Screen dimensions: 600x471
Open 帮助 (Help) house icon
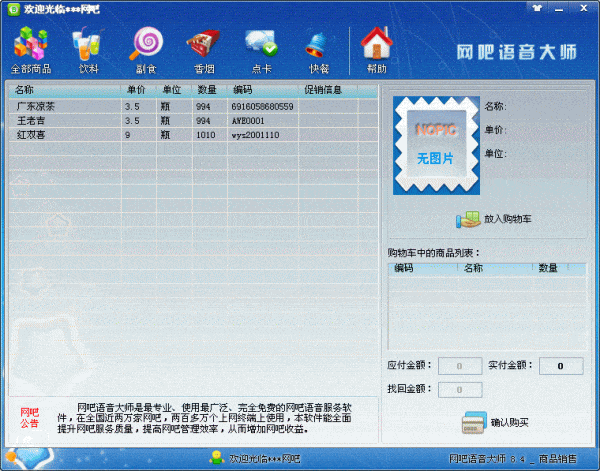click(x=376, y=51)
